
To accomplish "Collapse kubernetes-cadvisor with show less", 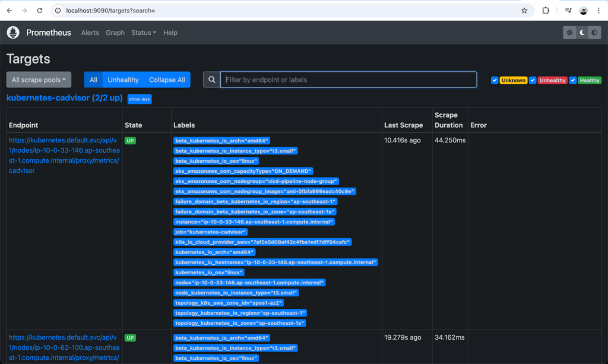I will click(x=140, y=99).
